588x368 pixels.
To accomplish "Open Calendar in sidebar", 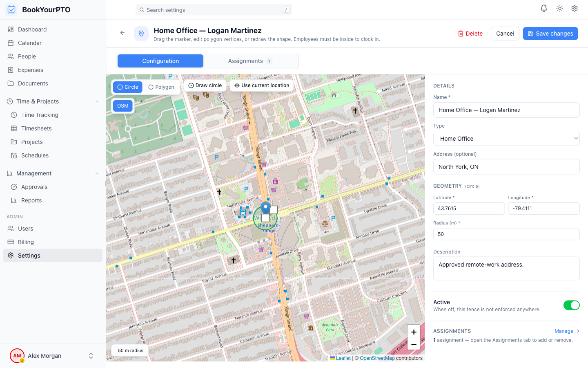I will [53, 43].
